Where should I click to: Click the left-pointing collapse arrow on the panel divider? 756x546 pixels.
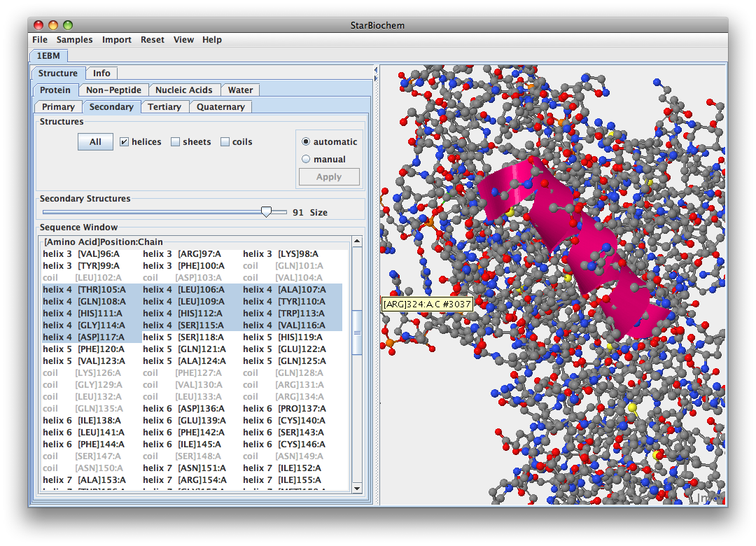[x=376, y=71]
